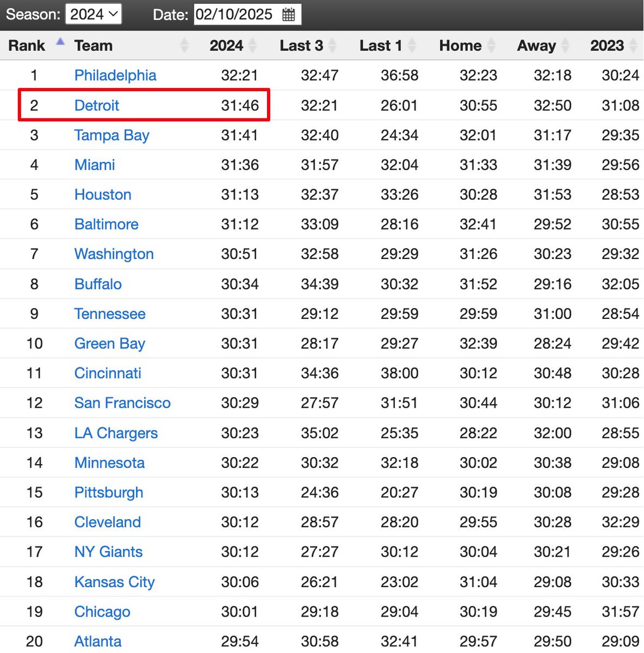
Task: Sort by the Away column arrows
Action: point(565,46)
